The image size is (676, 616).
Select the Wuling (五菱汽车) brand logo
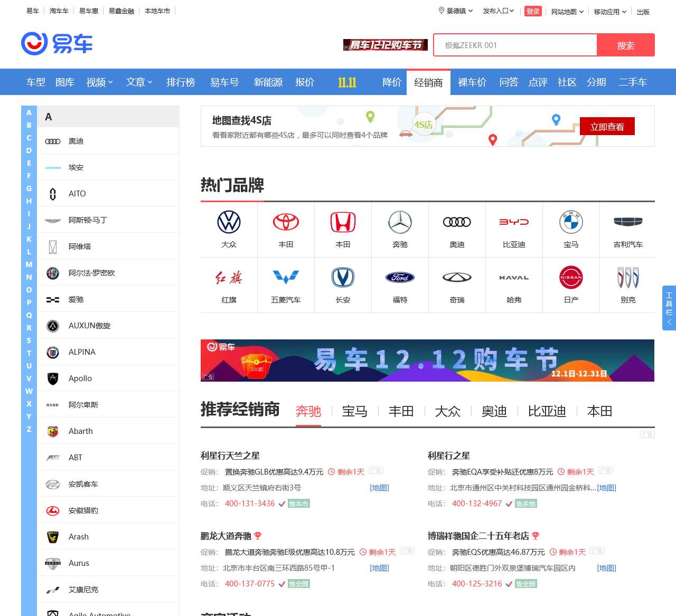click(x=286, y=278)
